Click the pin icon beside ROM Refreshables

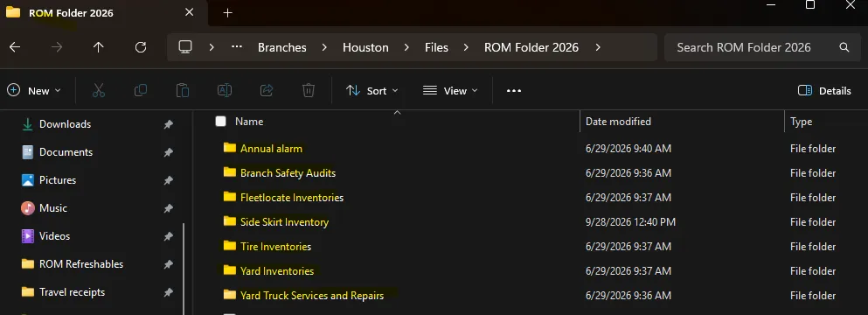tap(169, 264)
